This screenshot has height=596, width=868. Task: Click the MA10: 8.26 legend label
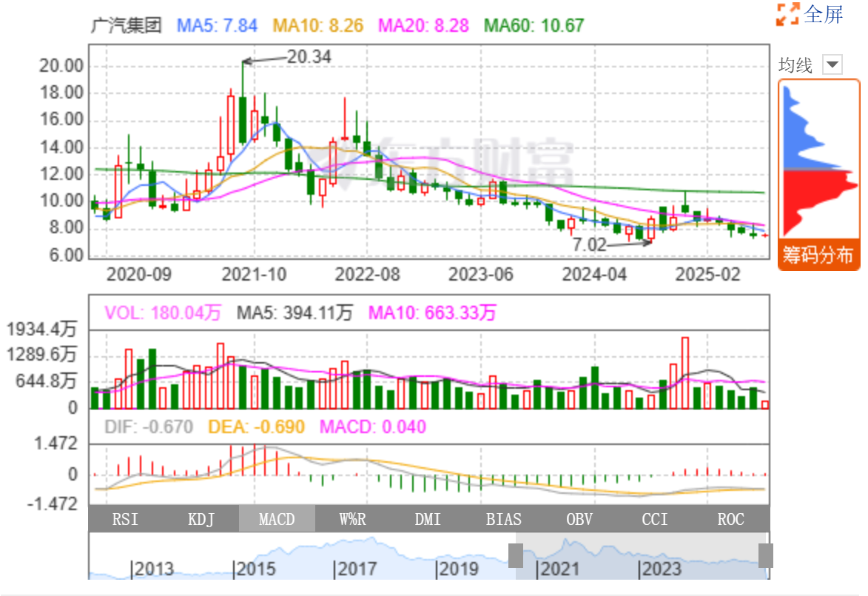[x=318, y=25]
